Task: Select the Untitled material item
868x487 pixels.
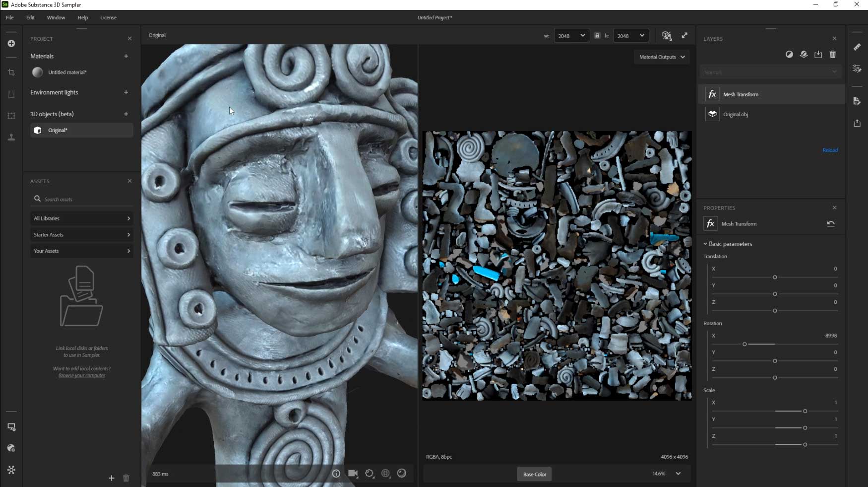Action: tap(82, 72)
